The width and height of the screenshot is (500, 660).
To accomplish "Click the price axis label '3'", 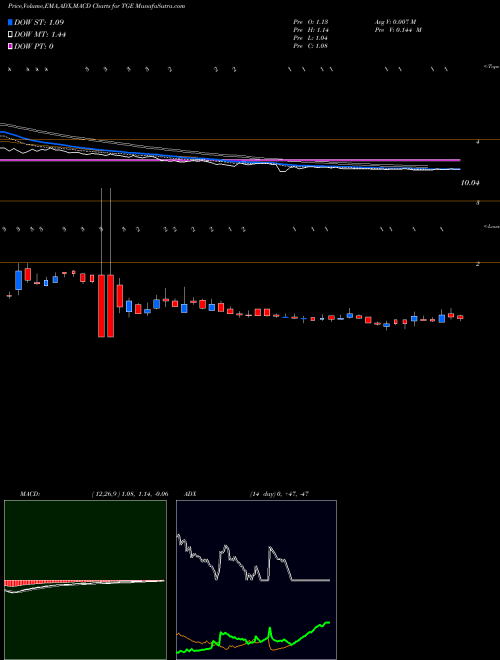I will [x=478, y=203].
